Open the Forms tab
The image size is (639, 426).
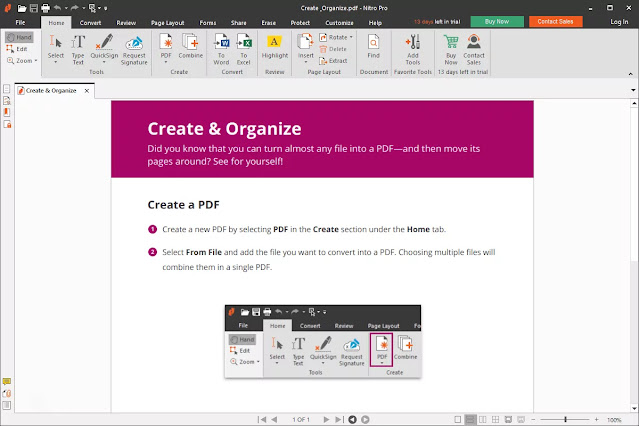tap(208, 23)
